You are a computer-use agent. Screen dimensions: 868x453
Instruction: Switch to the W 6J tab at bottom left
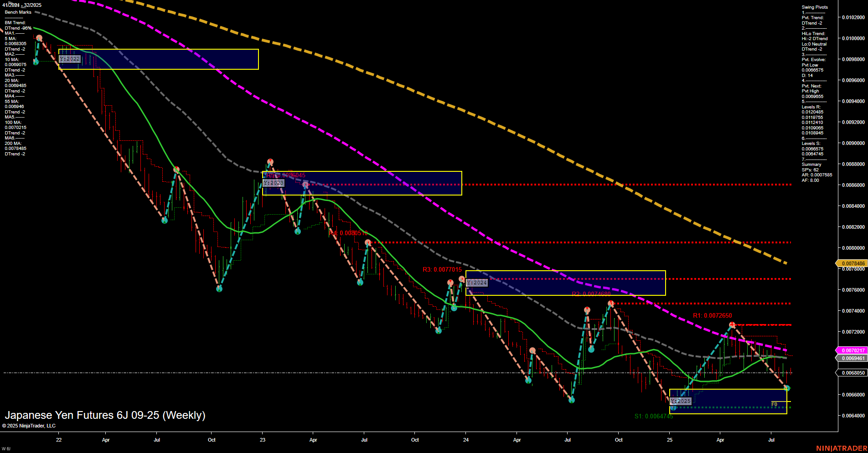pos(5,448)
